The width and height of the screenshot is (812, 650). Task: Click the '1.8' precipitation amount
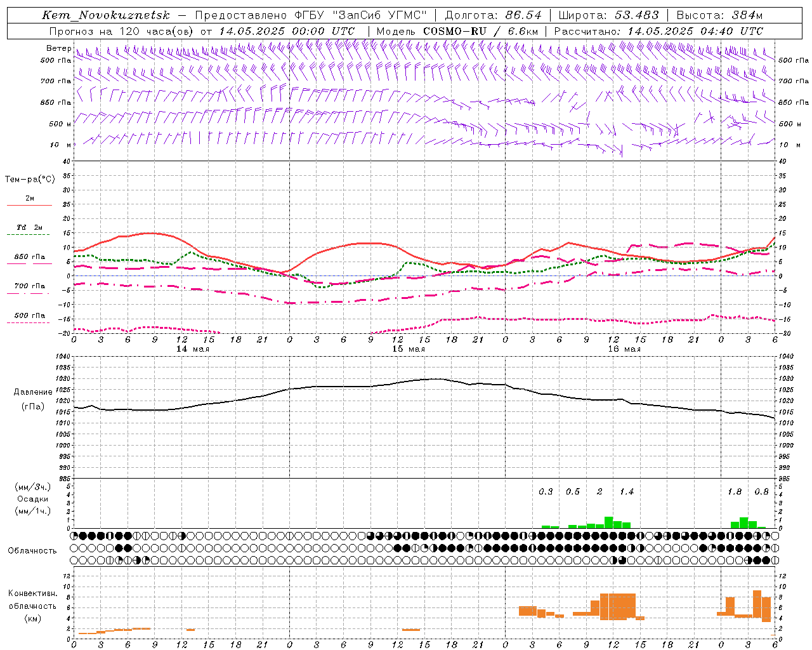(735, 492)
